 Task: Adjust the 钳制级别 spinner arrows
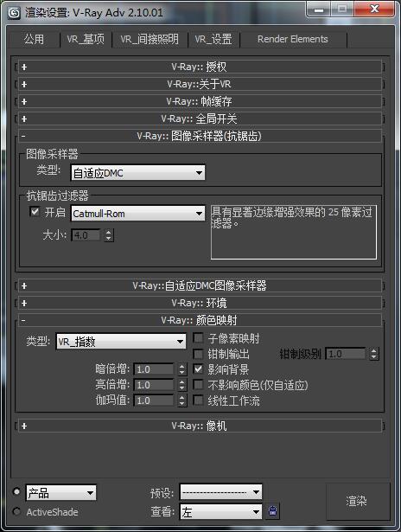click(373, 354)
